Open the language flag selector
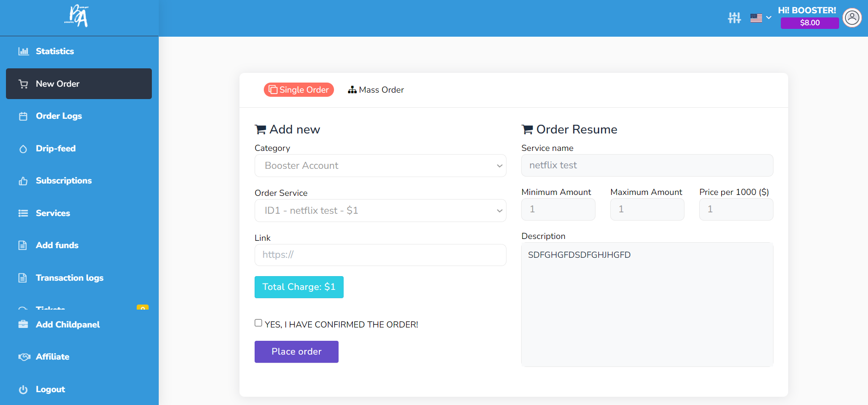868x405 pixels. pos(761,18)
